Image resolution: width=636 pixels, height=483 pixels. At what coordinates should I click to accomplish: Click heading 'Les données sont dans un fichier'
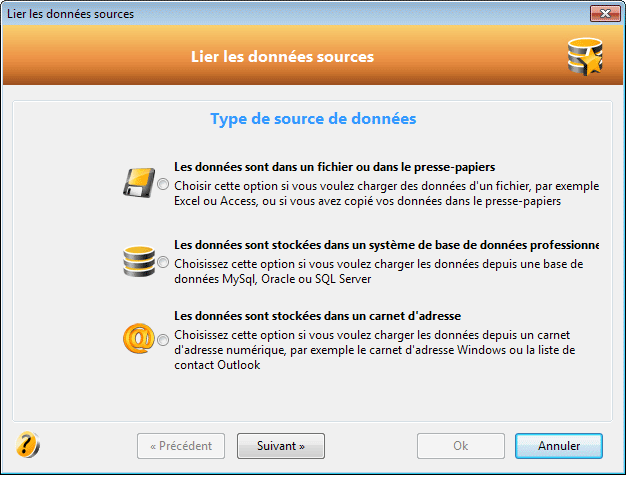tap(335, 167)
